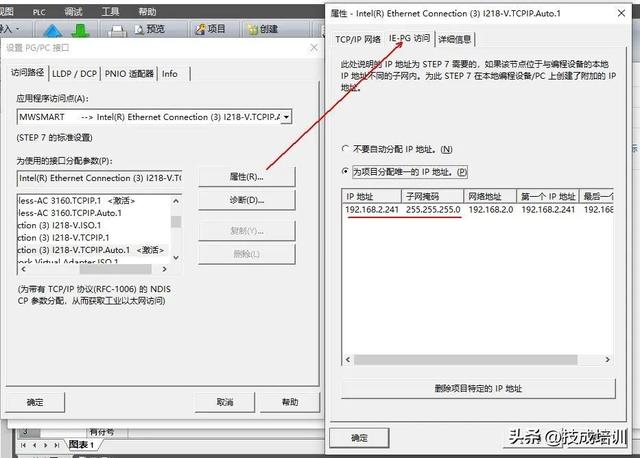Select 为项目分配唯一的 IP 地址 radio option

[x=345, y=171]
